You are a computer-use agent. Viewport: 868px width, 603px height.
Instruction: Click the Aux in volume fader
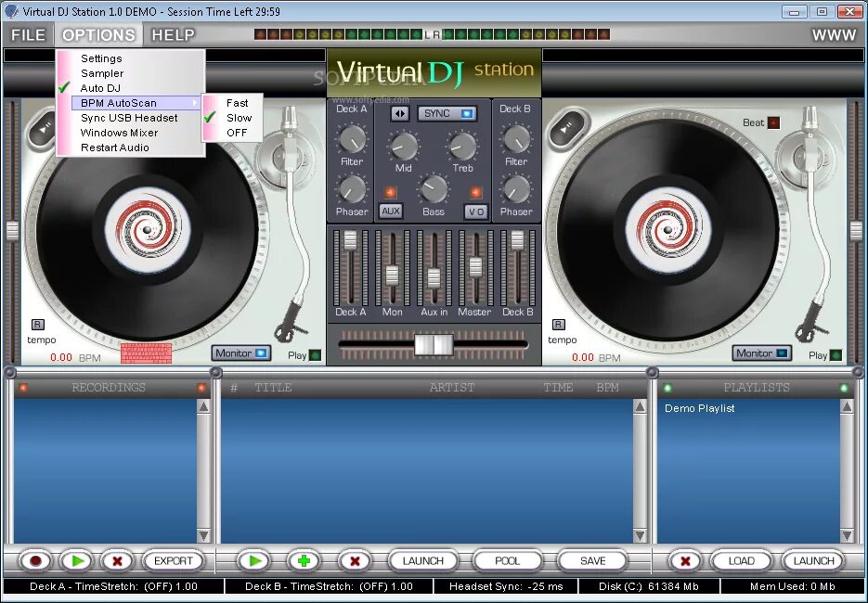[434, 277]
